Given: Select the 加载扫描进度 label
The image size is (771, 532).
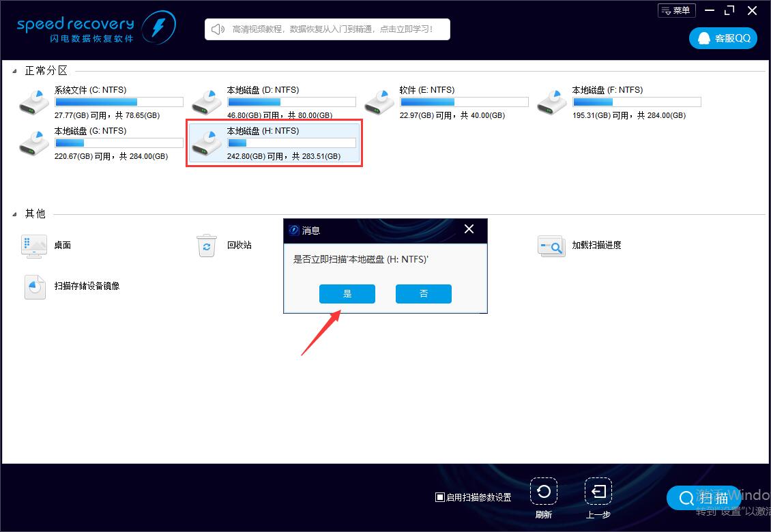Looking at the screenshot, I should point(596,245).
